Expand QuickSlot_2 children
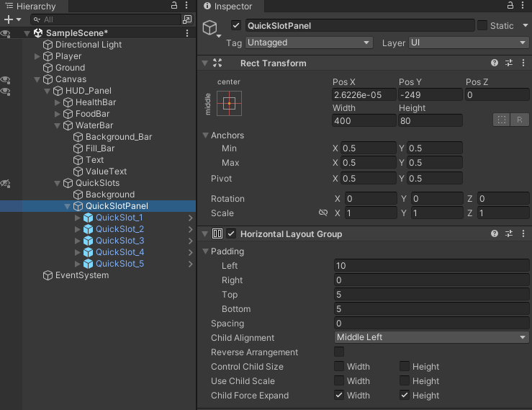Viewport: 532px width, 410px height. point(77,229)
